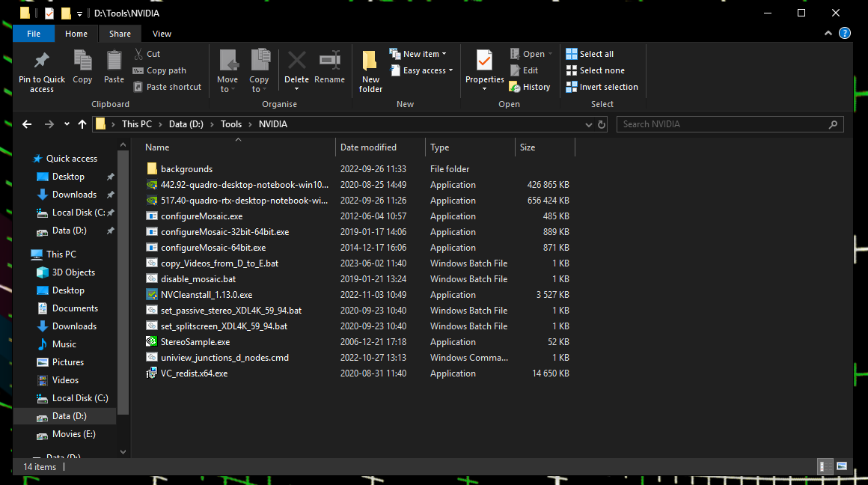Image resolution: width=868 pixels, height=485 pixels.
Task: Click the Edit ribbon button
Action: (524, 70)
